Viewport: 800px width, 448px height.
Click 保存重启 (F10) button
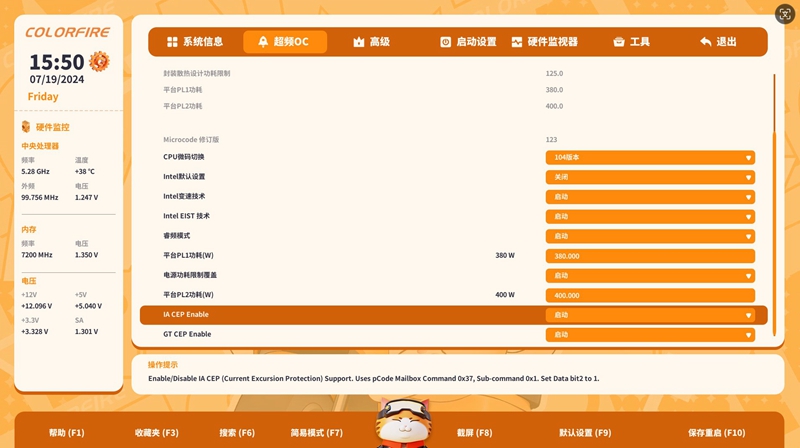pos(716,433)
